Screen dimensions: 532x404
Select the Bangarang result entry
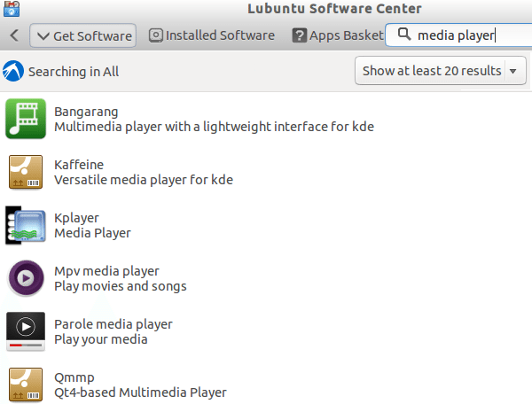[x=214, y=119]
